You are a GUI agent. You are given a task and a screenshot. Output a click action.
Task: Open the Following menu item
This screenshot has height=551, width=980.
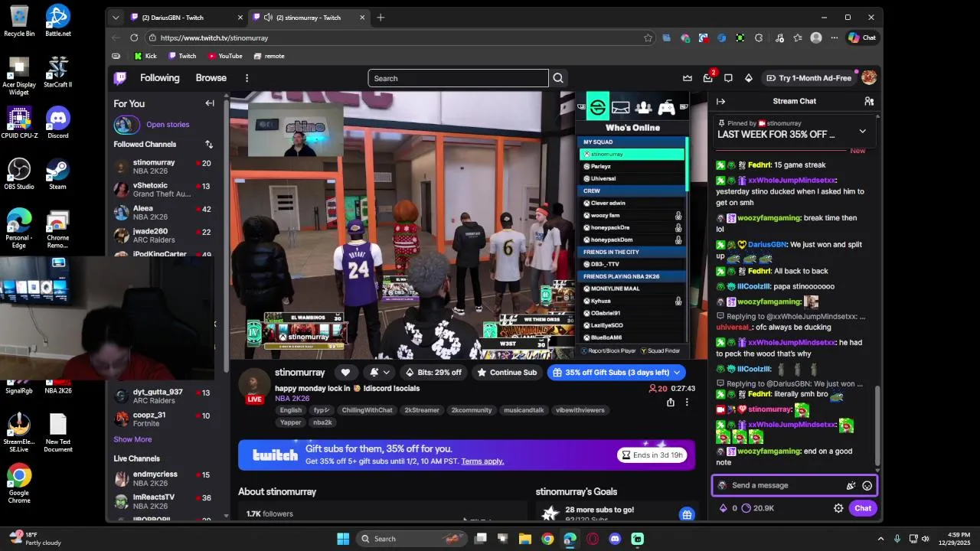(159, 78)
